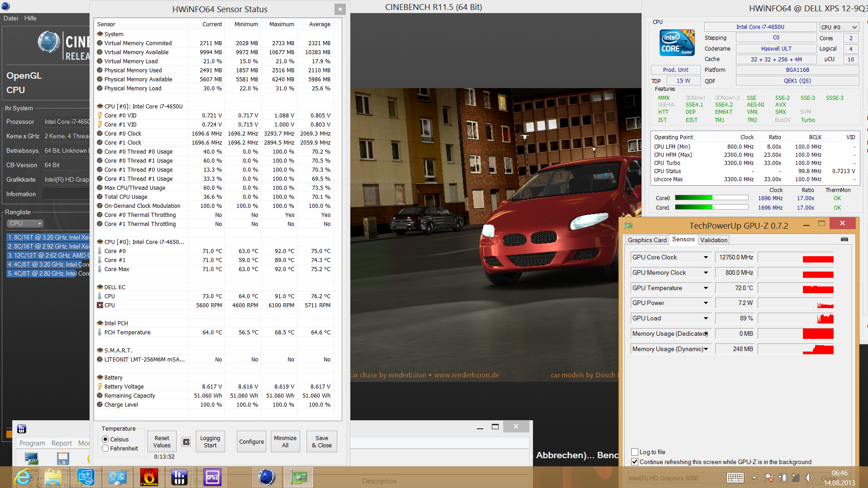Open the GPU-Z taskbar icon

click(x=298, y=477)
